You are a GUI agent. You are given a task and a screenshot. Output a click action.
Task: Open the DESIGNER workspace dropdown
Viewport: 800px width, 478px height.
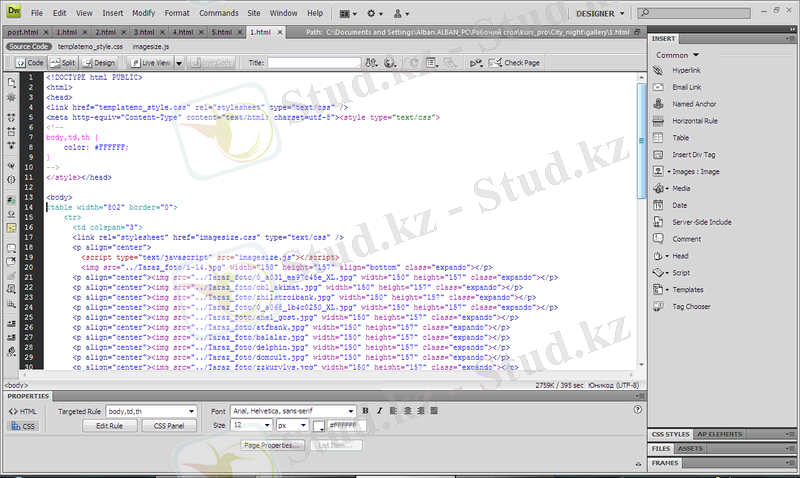point(600,14)
